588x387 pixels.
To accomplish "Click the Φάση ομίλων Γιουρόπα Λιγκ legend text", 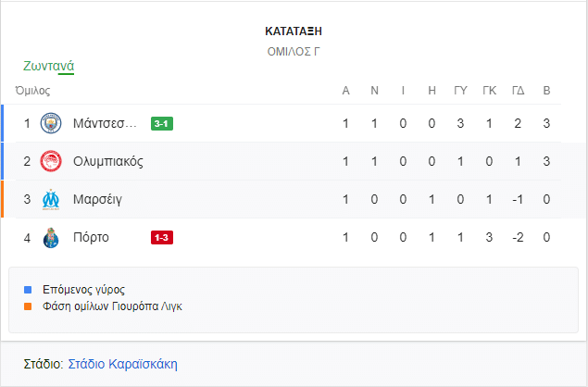I will click(x=112, y=306).
